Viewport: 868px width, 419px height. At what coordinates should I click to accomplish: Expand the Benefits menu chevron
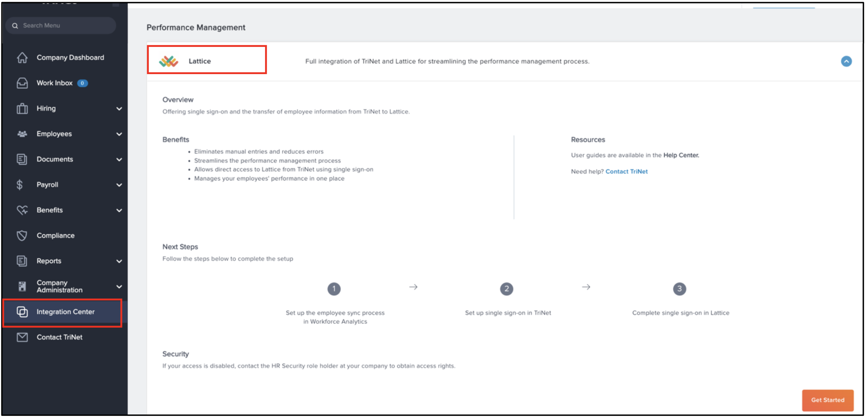(x=119, y=211)
